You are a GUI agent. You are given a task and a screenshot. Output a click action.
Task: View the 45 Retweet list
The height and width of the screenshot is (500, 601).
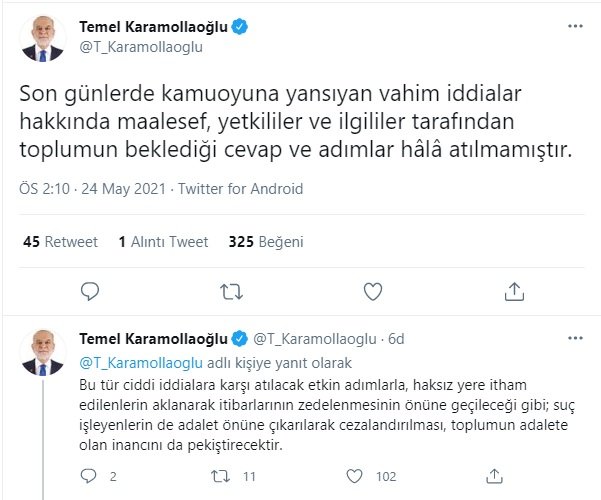point(59,241)
